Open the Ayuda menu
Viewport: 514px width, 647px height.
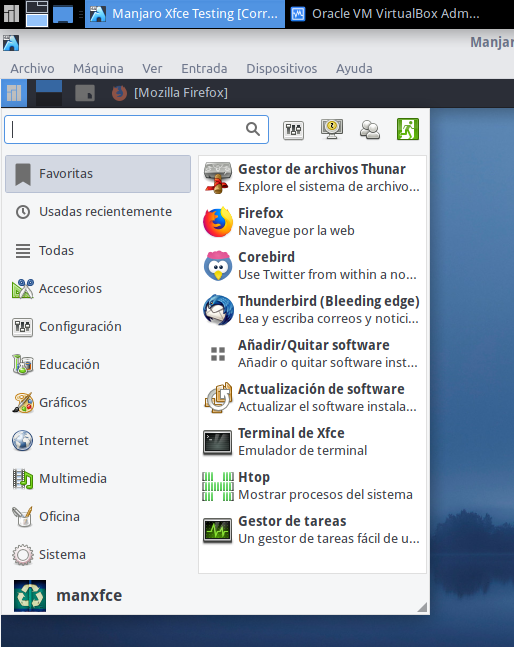354,68
